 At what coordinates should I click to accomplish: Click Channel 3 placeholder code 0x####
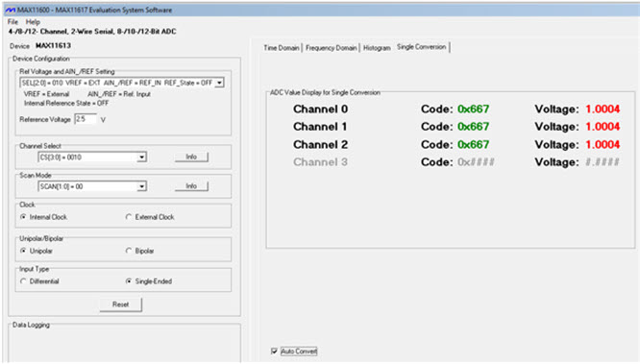pos(476,162)
